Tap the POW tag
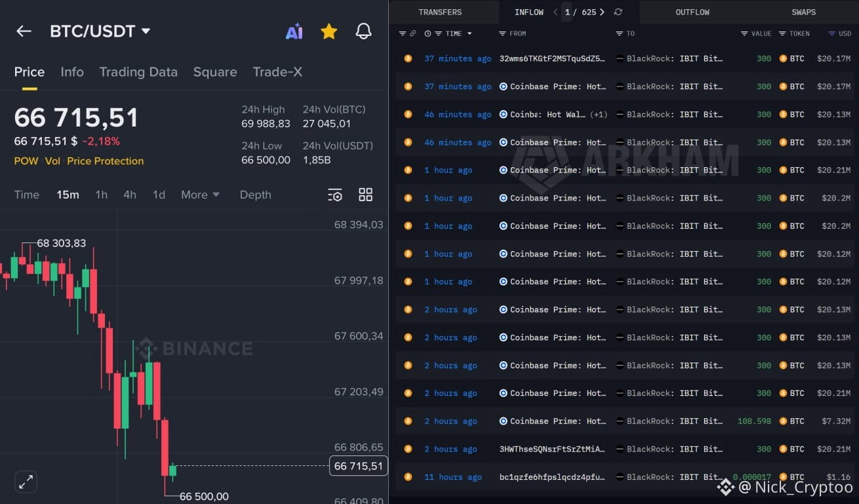This screenshot has width=859, height=504. click(x=26, y=161)
